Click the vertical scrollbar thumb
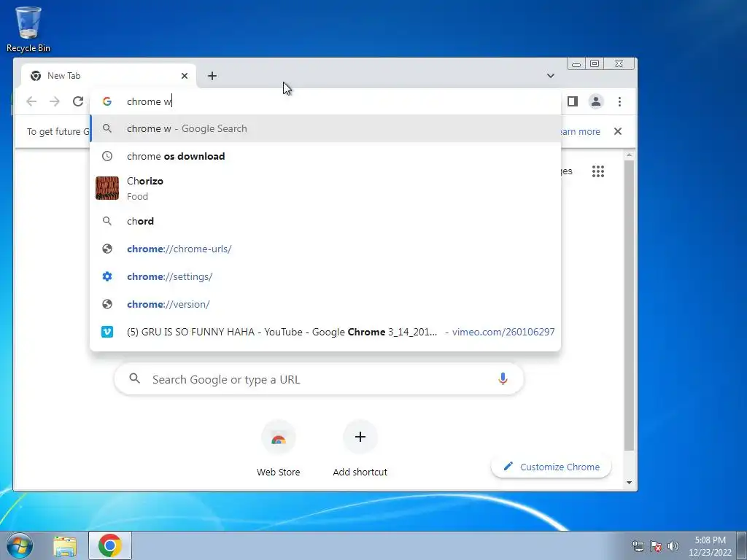Viewport: 747px width, 560px height. click(629, 305)
